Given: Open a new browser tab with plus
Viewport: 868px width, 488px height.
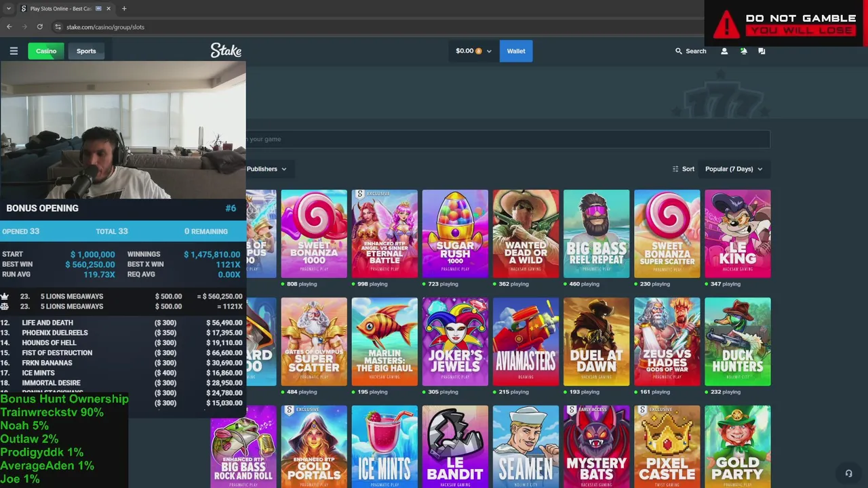Looking at the screenshot, I should tap(124, 9).
